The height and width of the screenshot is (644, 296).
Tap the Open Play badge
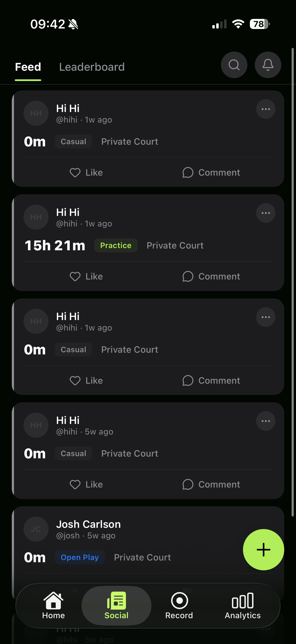(80, 557)
